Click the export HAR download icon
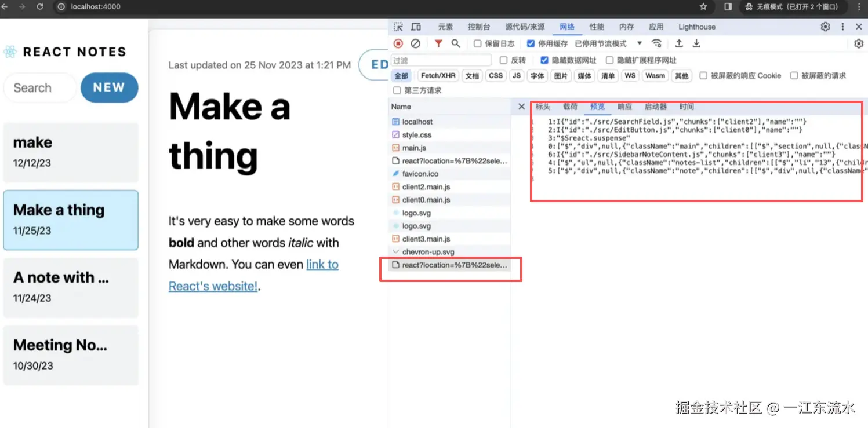Screen dimensions: 868x428 click(696, 43)
